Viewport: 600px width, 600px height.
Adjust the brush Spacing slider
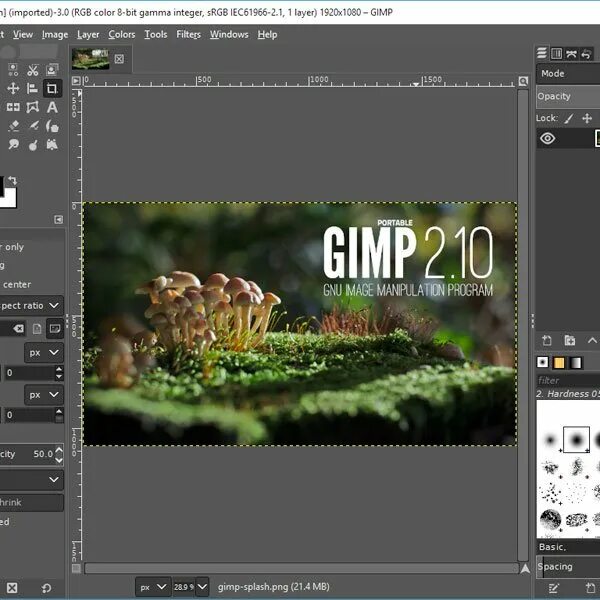tap(568, 566)
